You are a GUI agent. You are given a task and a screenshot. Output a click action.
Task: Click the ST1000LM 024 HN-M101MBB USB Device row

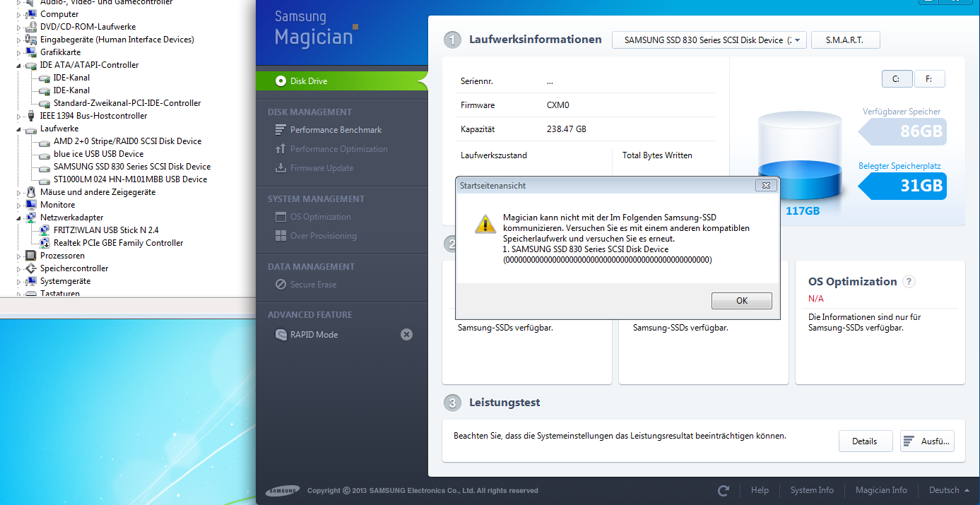(x=130, y=179)
